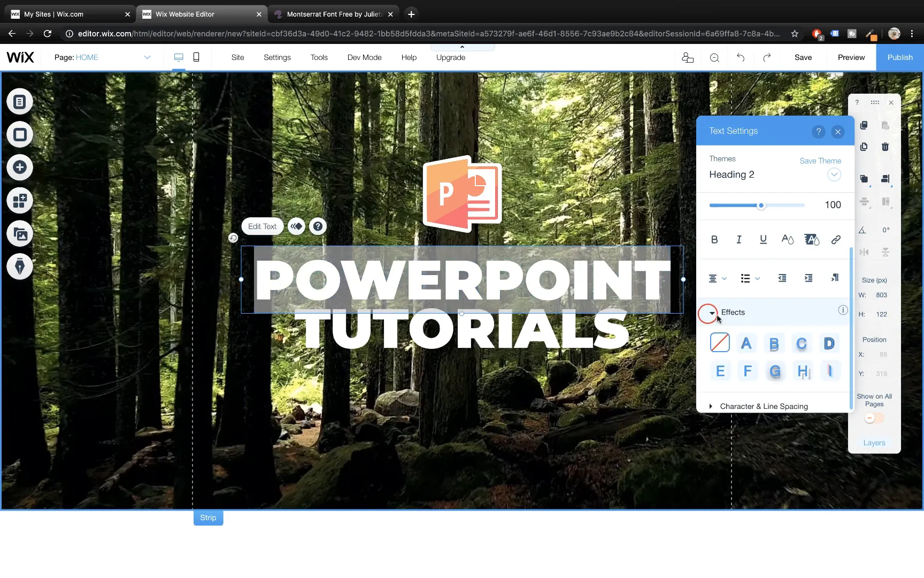
Task: Open the Help menu
Action: 409,57
